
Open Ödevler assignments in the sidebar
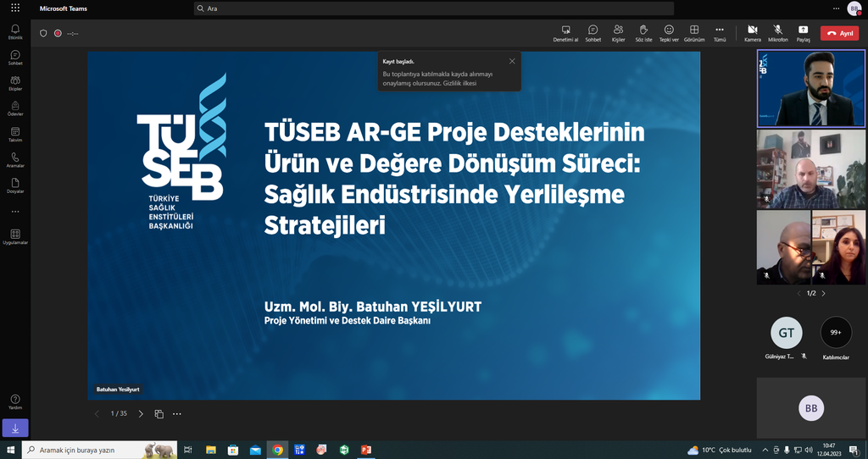coord(15,108)
